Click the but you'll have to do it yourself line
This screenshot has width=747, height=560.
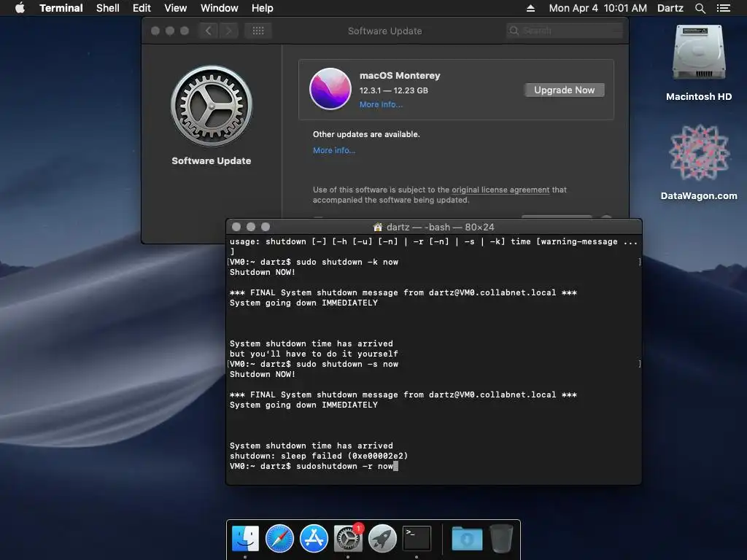tap(314, 354)
